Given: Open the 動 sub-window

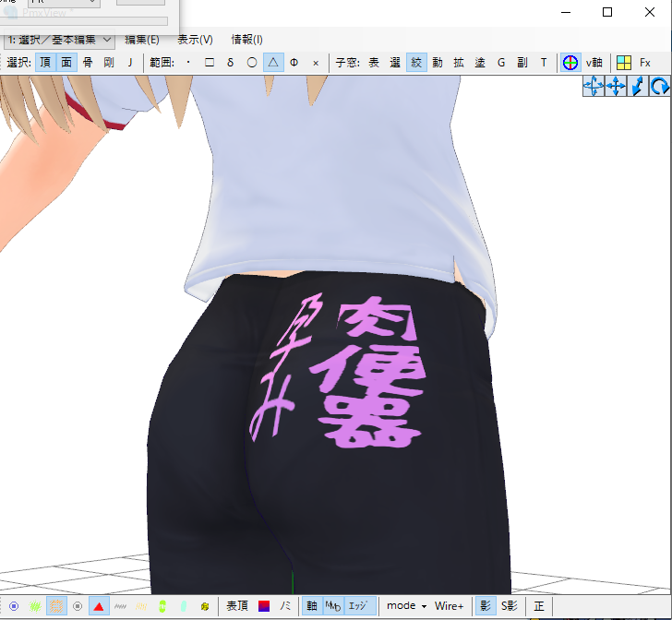Looking at the screenshot, I should (x=438, y=63).
